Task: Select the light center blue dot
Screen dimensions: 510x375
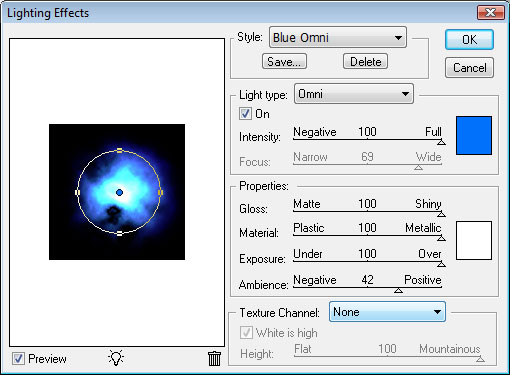Action: pos(119,192)
